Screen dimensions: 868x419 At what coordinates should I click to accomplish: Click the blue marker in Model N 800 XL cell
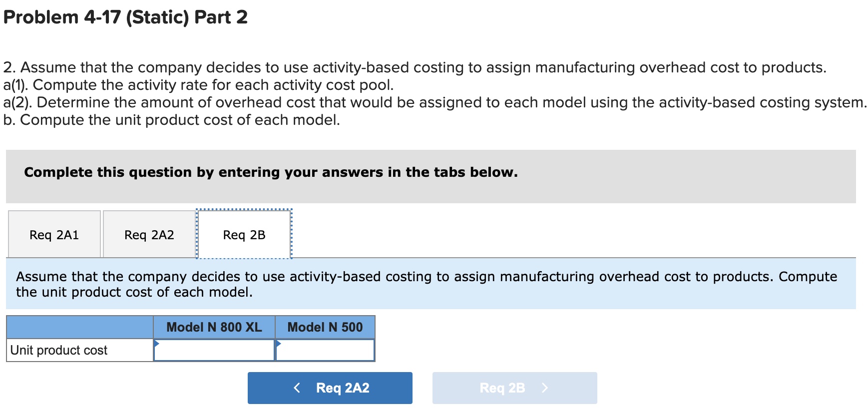tap(157, 344)
